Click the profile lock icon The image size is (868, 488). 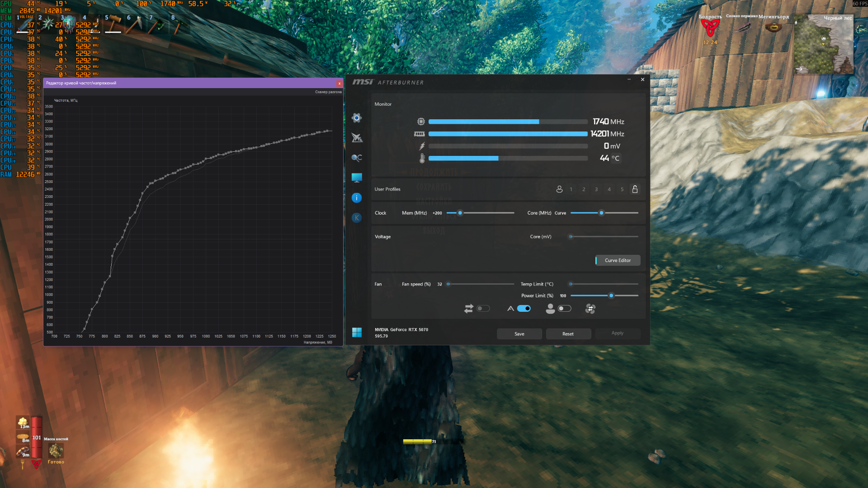(635, 189)
